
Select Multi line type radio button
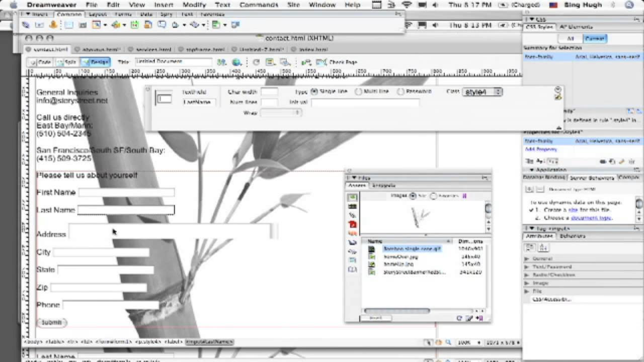[x=359, y=92]
